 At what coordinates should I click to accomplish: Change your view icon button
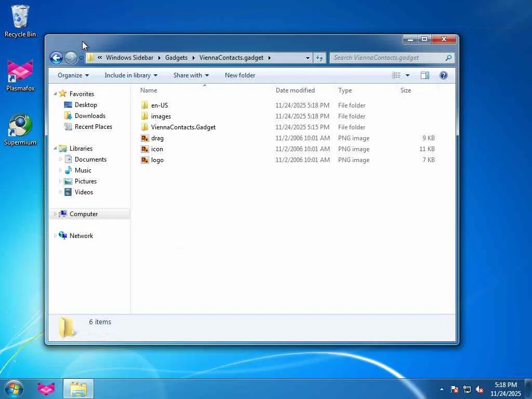(x=396, y=75)
